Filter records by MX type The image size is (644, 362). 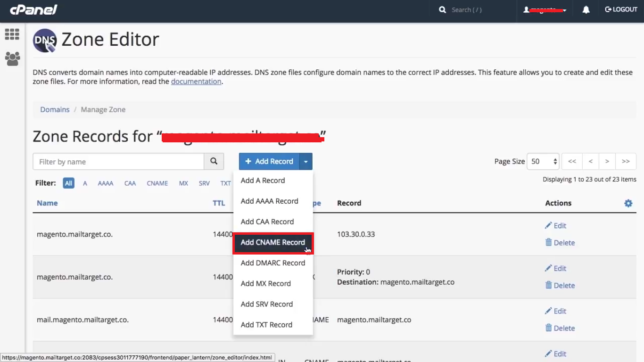[183, 183]
